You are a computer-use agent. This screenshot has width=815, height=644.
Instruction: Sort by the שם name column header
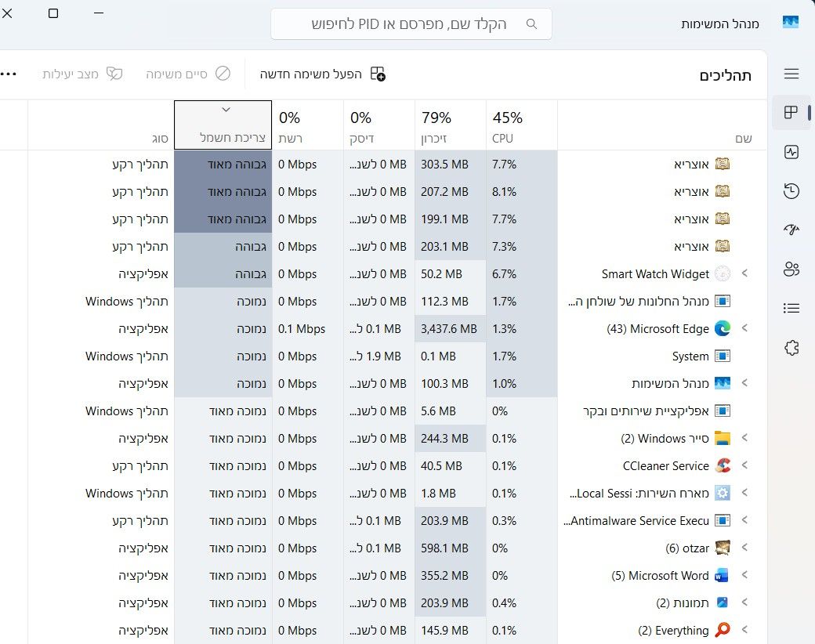(662, 125)
